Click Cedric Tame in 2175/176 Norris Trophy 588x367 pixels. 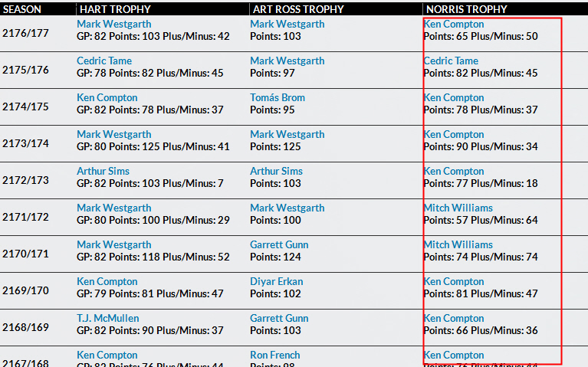pos(451,61)
